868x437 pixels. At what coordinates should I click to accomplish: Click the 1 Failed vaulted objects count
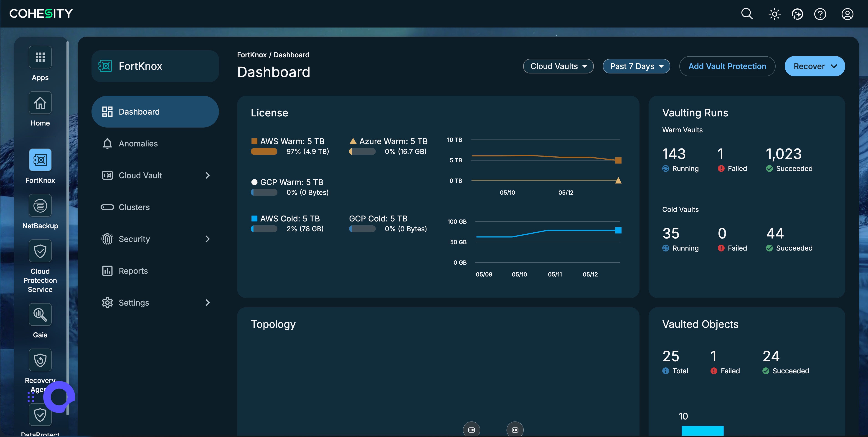[x=713, y=356]
